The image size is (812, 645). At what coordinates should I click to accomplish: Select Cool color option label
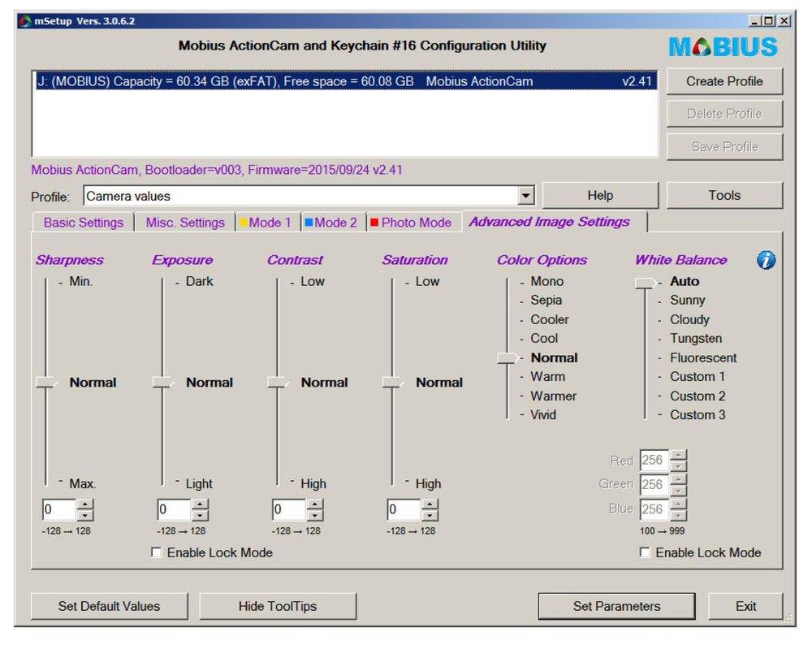coord(544,338)
